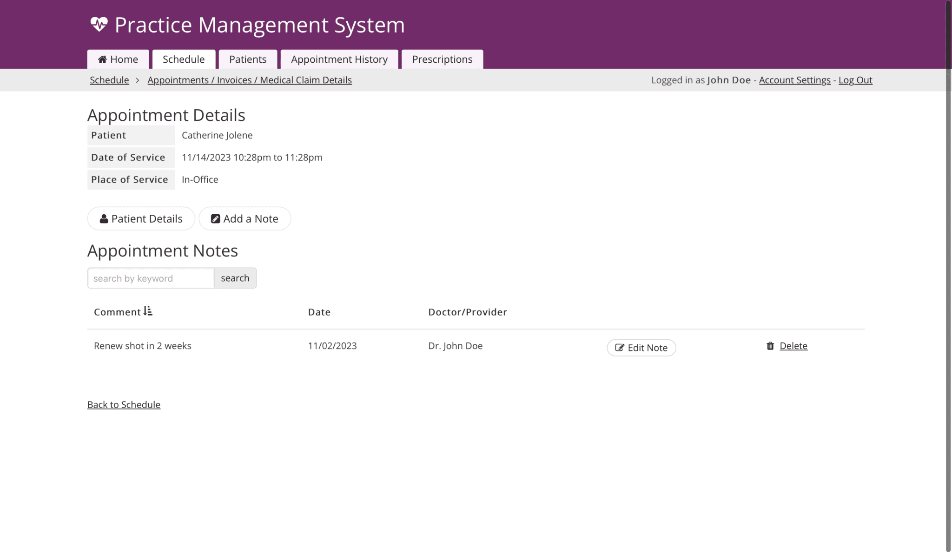Follow the Back to Schedule link
952x560 pixels.
(124, 404)
